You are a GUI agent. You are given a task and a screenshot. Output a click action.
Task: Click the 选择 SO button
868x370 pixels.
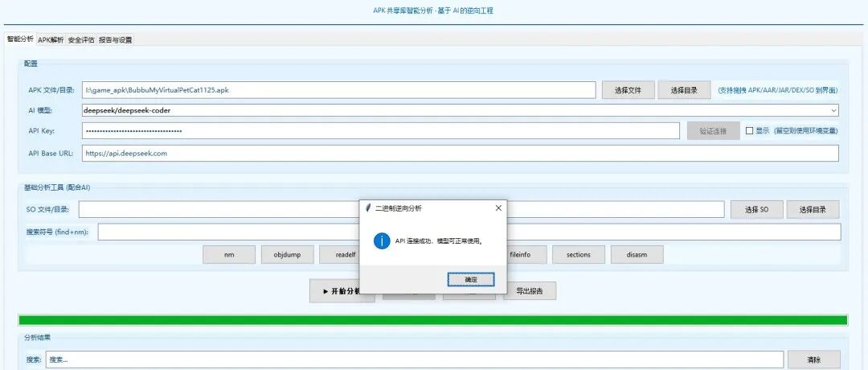click(757, 209)
